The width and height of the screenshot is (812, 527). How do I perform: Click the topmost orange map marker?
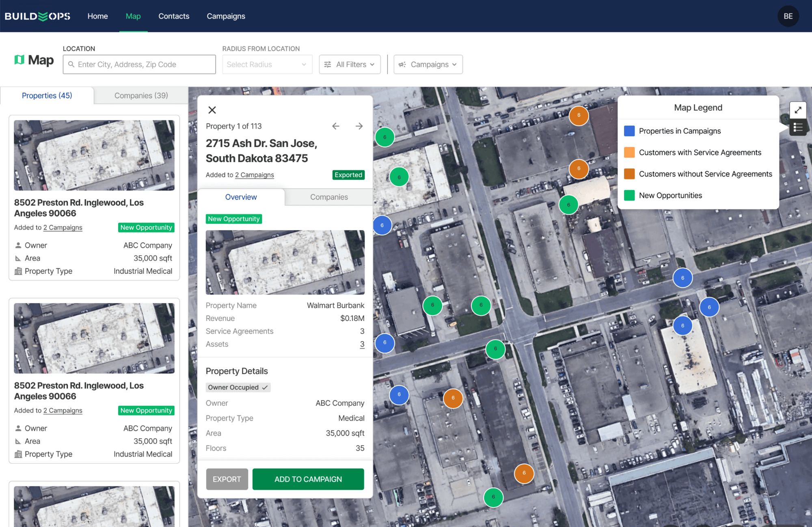579,116
